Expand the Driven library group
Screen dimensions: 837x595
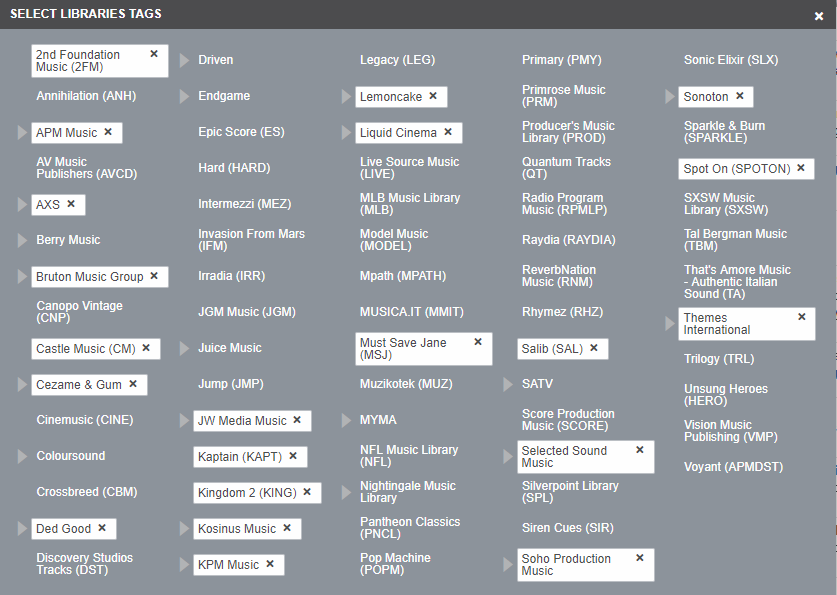coord(184,60)
